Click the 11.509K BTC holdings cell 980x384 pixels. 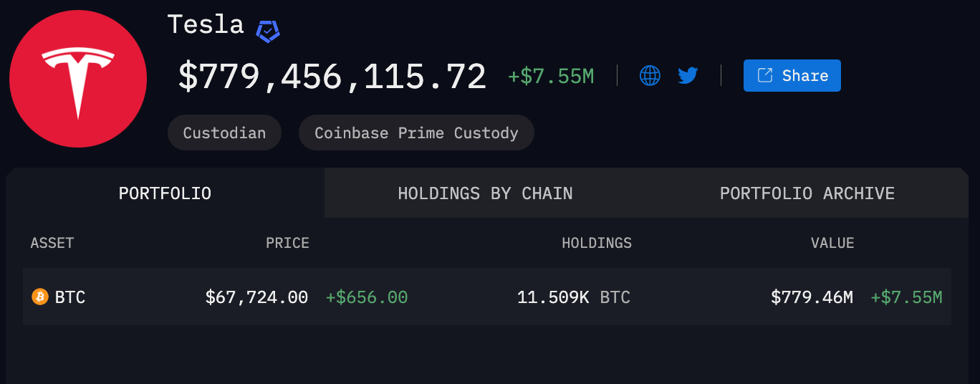[x=573, y=297]
